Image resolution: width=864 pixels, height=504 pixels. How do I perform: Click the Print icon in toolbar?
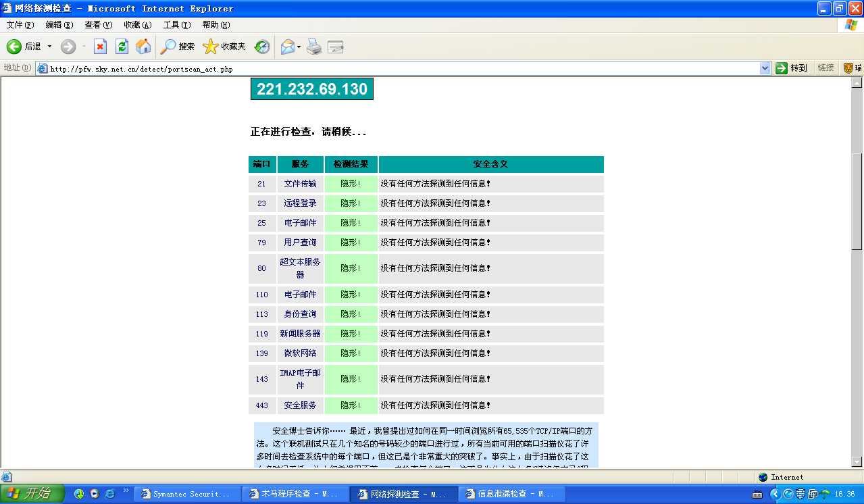coord(313,47)
